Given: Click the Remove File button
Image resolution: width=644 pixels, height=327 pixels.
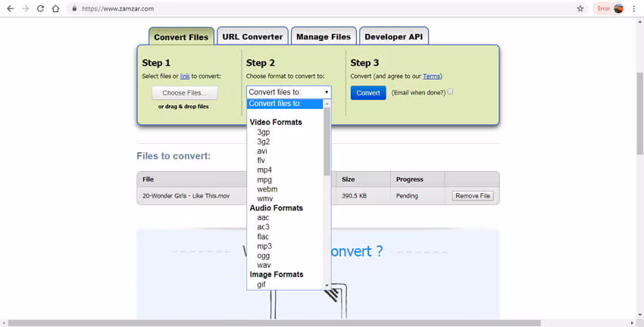Looking at the screenshot, I should coord(473,196).
